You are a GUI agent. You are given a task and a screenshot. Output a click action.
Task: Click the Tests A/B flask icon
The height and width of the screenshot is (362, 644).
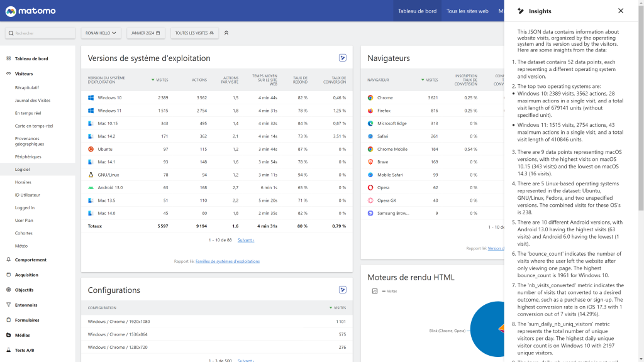pos(9,349)
